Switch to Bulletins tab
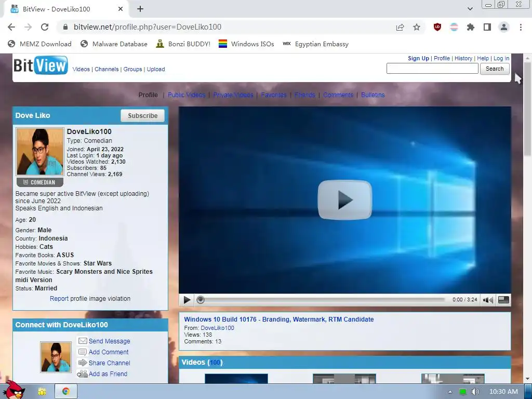The width and height of the screenshot is (532, 399). point(373,95)
